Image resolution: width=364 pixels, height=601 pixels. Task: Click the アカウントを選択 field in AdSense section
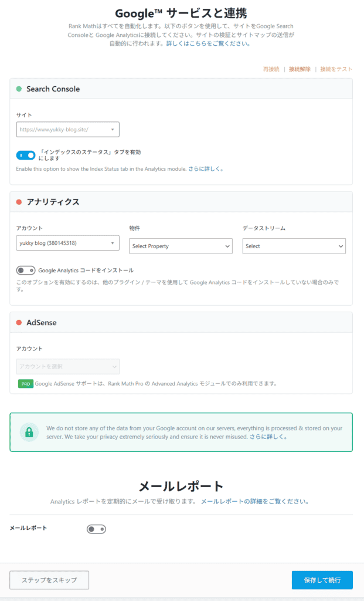pos(67,366)
